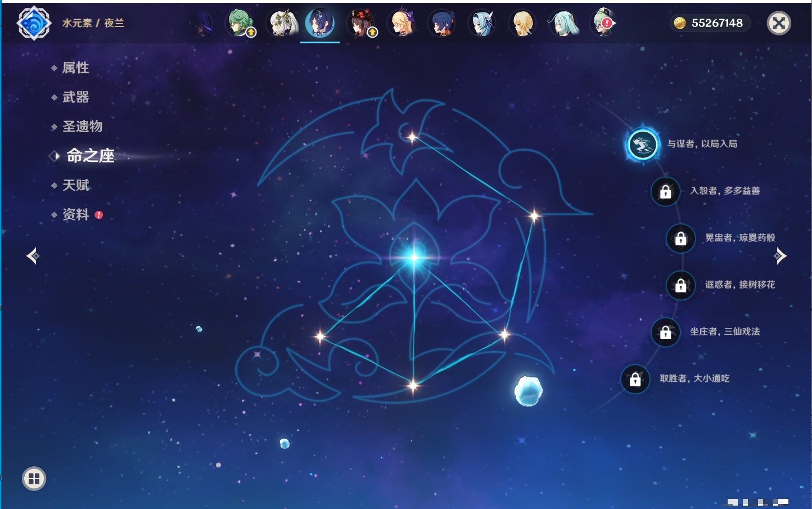812x509 pixels.
Task: Click the label 与谋者，以局入局
Action: coord(702,144)
